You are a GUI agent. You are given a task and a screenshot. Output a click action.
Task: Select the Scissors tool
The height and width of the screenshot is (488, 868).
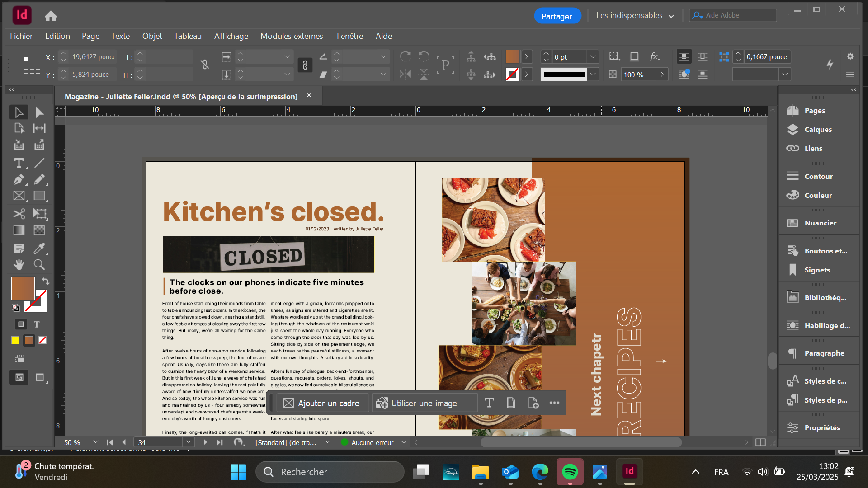19,214
